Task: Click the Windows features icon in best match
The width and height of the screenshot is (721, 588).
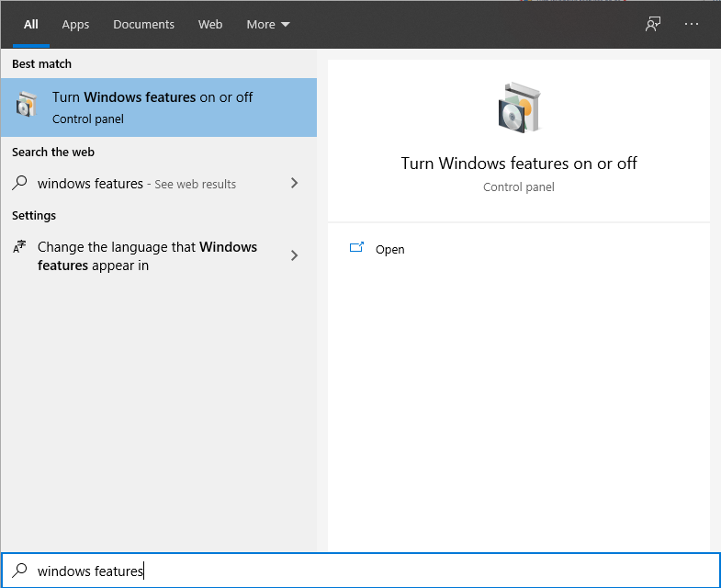Action: point(27,105)
